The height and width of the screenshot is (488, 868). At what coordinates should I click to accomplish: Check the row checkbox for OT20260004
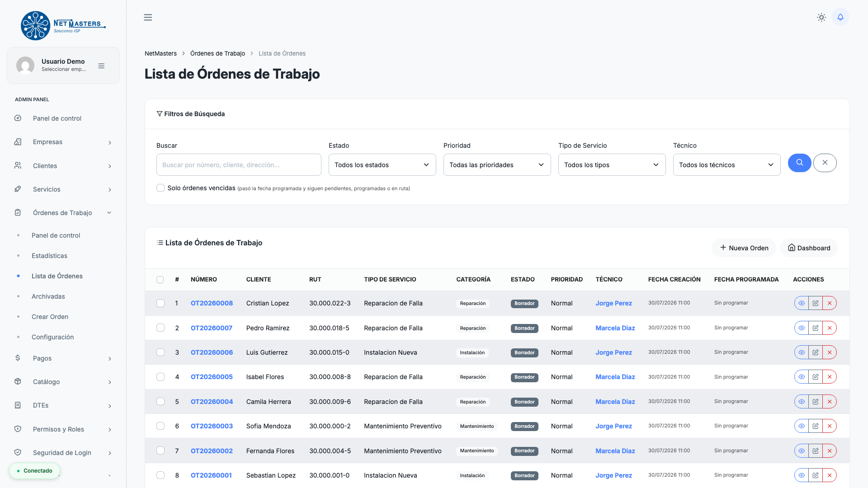pos(160,402)
